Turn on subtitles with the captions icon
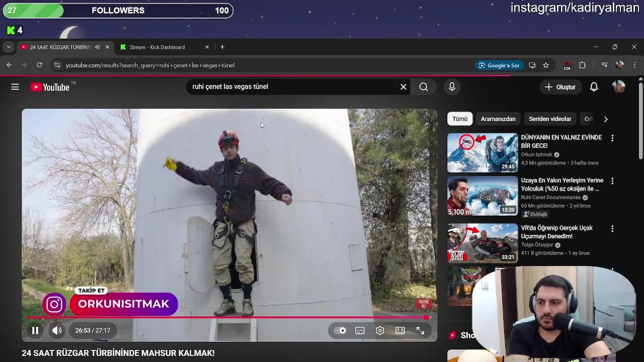644x362 pixels. (x=360, y=330)
